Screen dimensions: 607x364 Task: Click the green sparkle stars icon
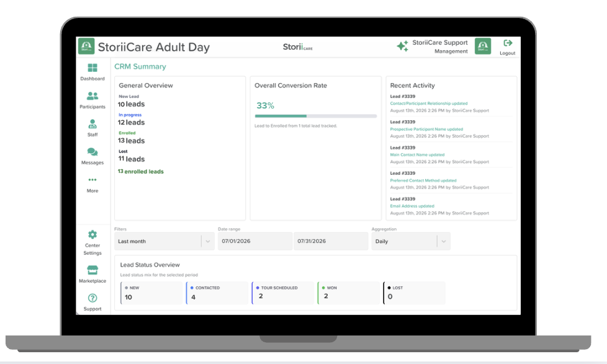tap(403, 46)
